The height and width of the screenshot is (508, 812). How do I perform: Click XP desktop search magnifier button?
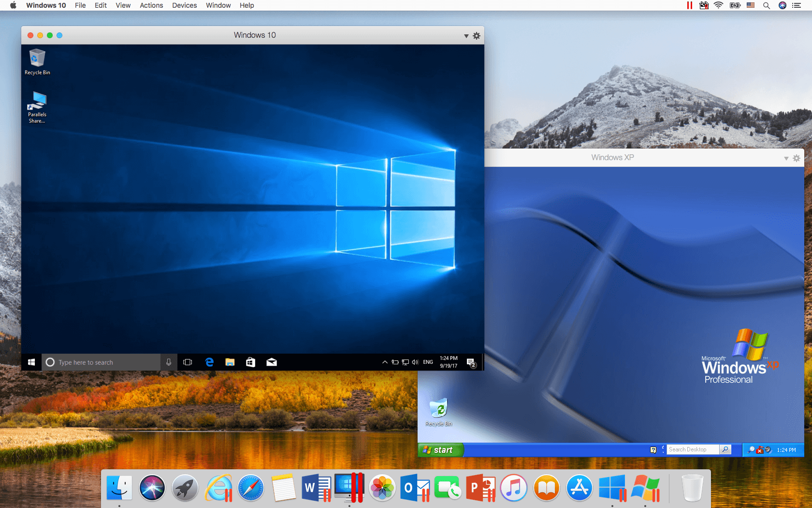[725, 449]
